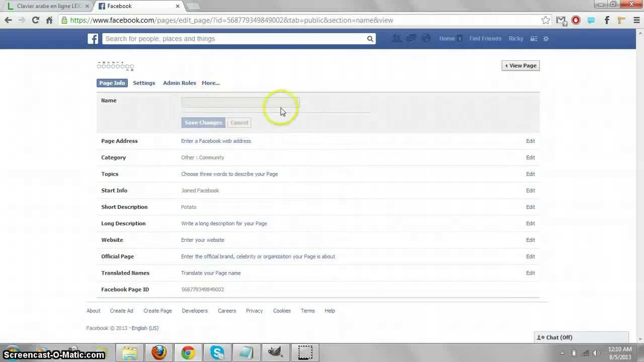Image resolution: width=644 pixels, height=362 pixels.
Task: Click the blue chat extension icon
Action: click(x=591, y=20)
